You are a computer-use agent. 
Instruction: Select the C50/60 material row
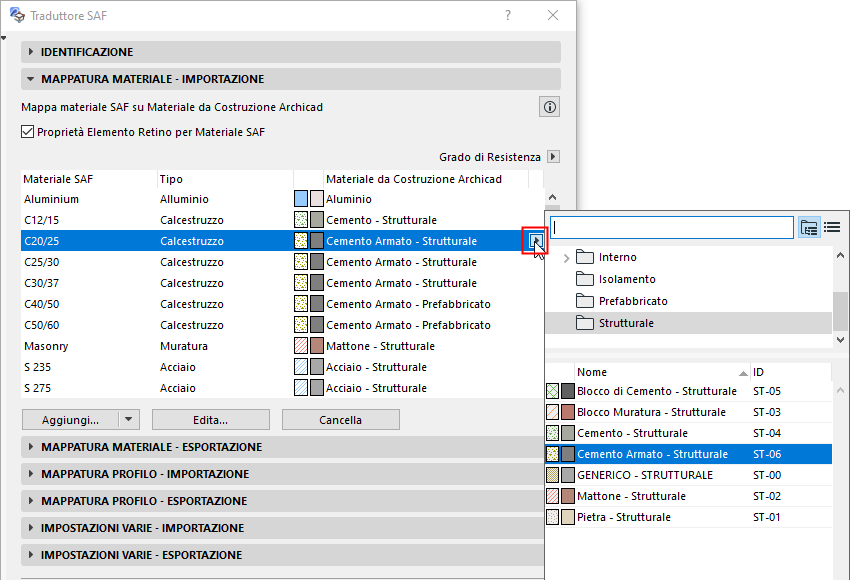282,325
